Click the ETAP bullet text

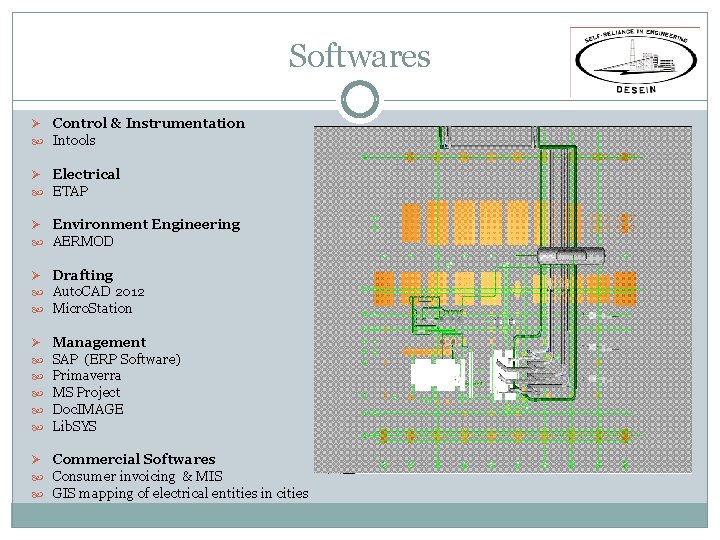[x=70, y=191]
